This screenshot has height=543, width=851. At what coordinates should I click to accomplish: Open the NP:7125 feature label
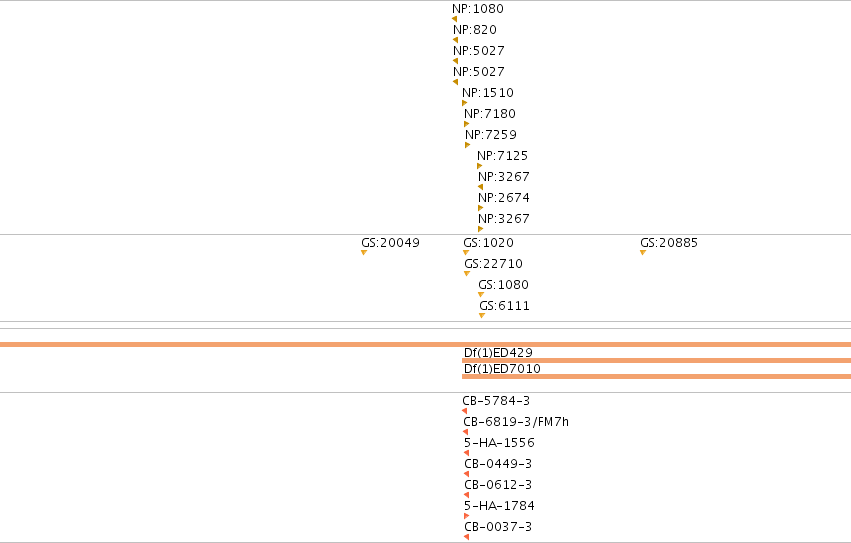click(503, 156)
